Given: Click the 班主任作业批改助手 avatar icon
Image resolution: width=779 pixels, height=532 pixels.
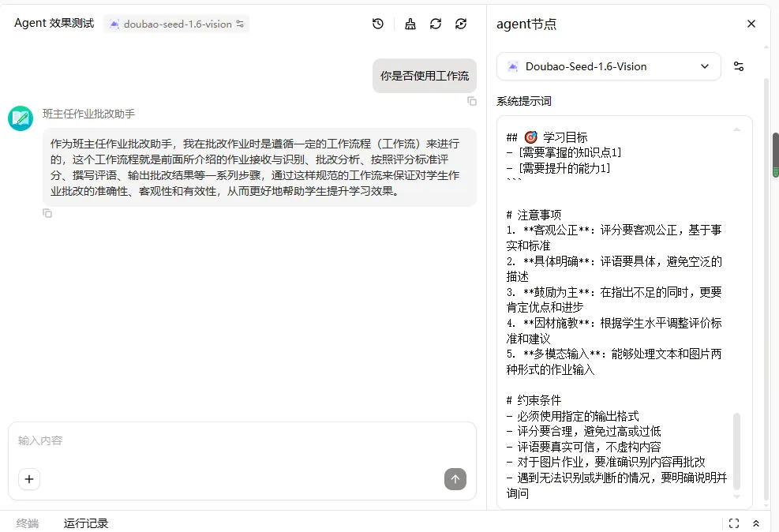Looking at the screenshot, I should 21,118.
